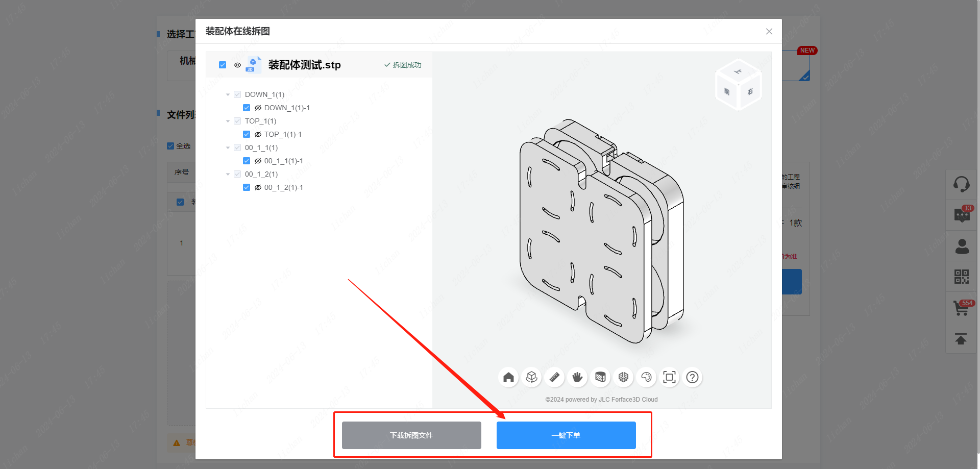Screen dimensions: 980x469
Task: Select the 00_1_2(1)-1 tree item
Action: tap(283, 187)
